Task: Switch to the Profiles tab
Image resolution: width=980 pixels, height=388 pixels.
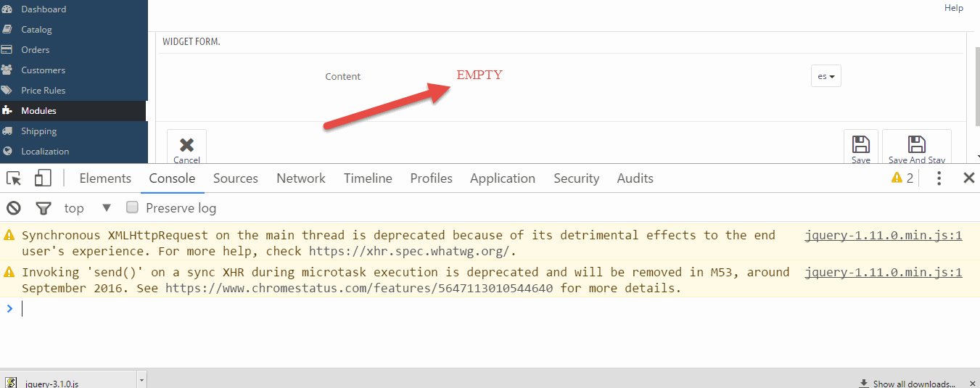Action: (x=431, y=178)
